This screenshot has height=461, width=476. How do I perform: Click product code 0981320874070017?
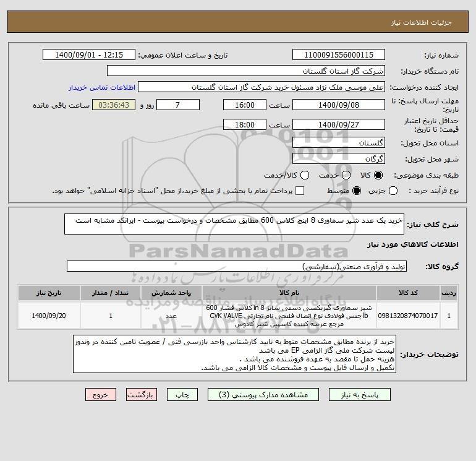(408, 316)
